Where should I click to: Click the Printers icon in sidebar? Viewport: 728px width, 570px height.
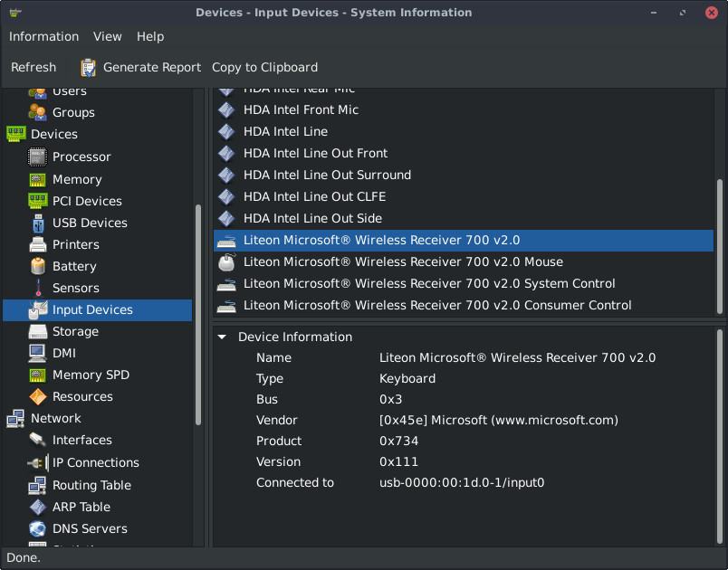(x=37, y=244)
